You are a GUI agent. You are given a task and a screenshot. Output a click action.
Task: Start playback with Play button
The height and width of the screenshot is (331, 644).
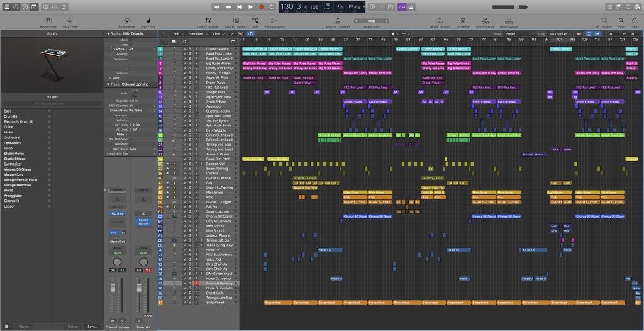point(250,7)
